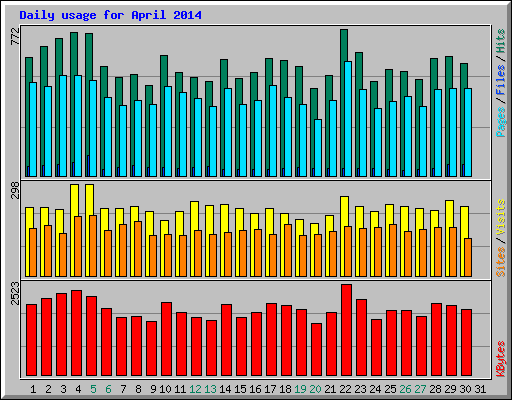The image size is (512, 400).
Task: Click green weekend day label 19
Action: 300,389
